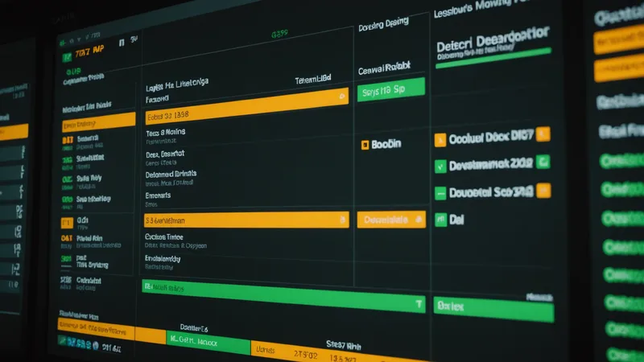Select the O&T item in the left sidebar
The height and width of the screenshot is (362, 644).
[91, 241]
